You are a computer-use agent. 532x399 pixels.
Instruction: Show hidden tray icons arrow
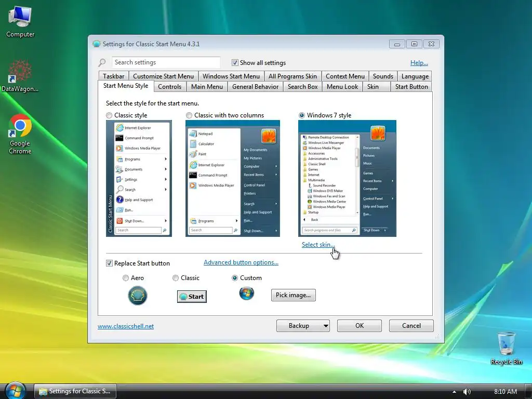click(454, 392)
